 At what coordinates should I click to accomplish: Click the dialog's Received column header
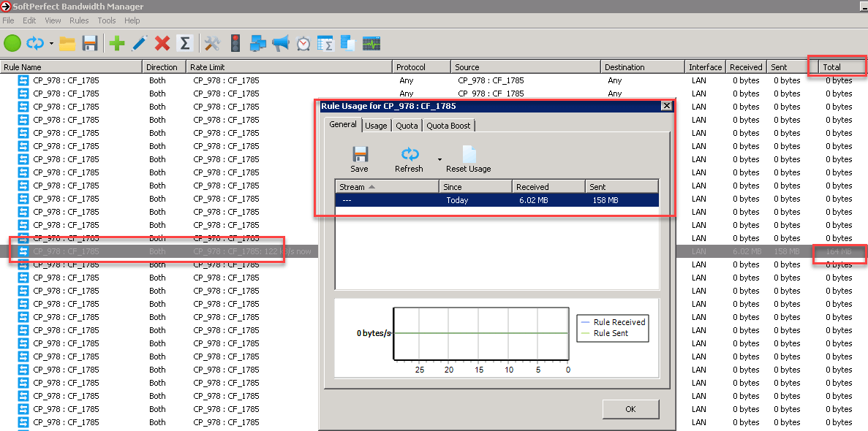pos(548,187)
